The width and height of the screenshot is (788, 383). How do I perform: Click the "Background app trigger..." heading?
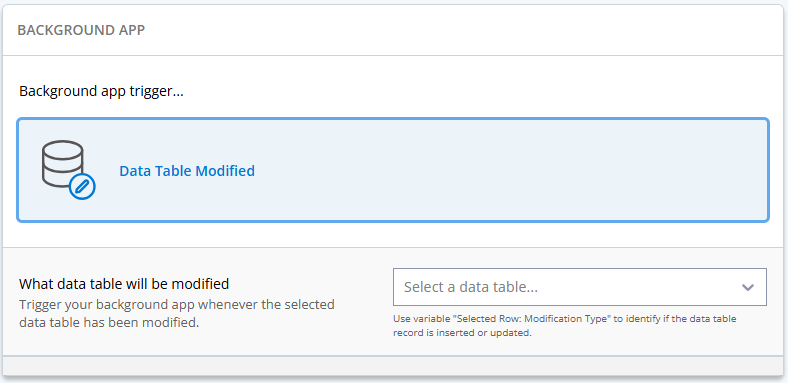click(101, 92)
